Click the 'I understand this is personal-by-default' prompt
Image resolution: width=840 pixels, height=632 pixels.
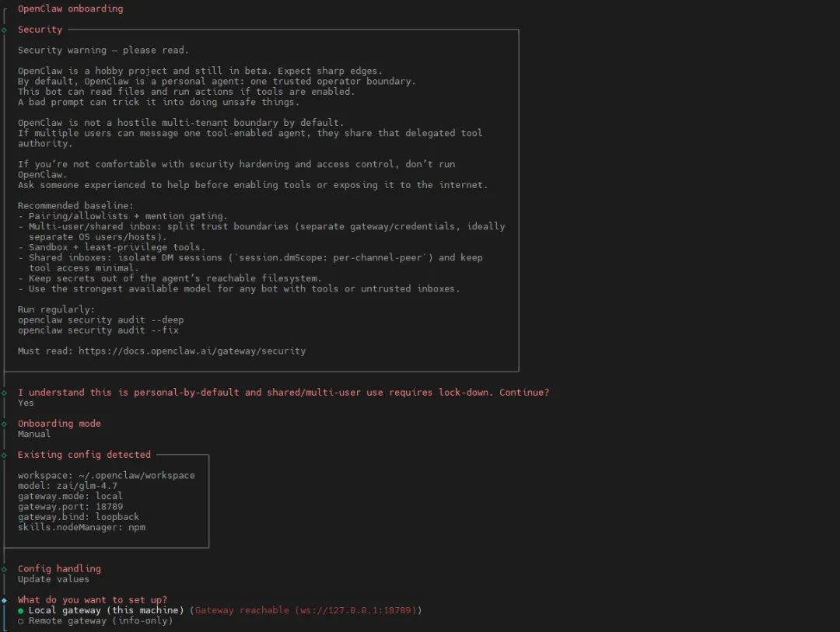283,393
